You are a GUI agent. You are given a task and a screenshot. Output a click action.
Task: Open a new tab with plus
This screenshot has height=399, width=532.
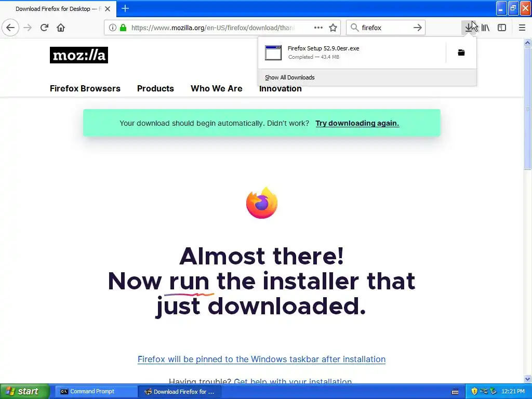(125, 8)
